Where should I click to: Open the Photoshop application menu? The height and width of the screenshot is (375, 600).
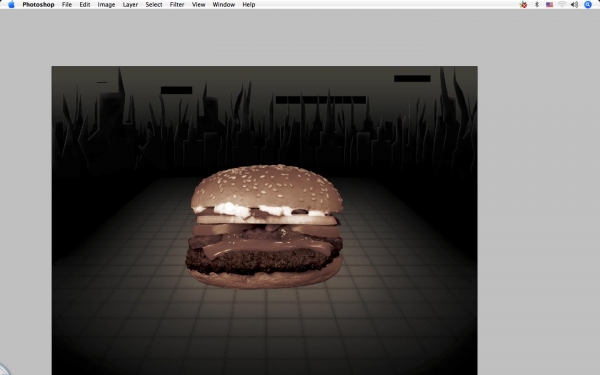point(38,5)
